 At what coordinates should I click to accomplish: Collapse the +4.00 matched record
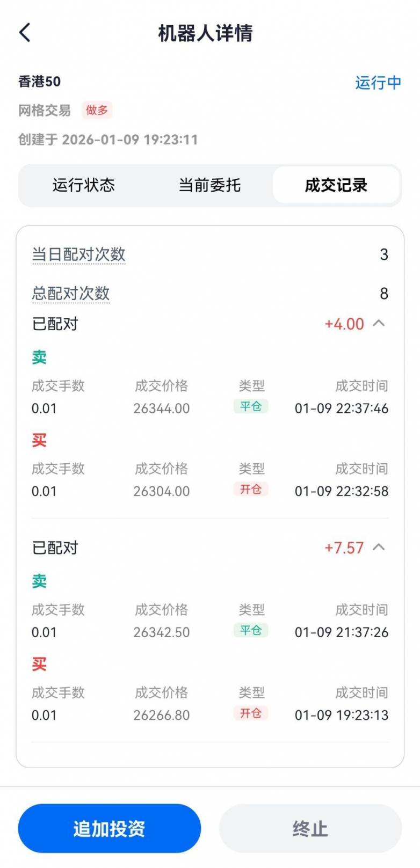(x=379, y=323)
